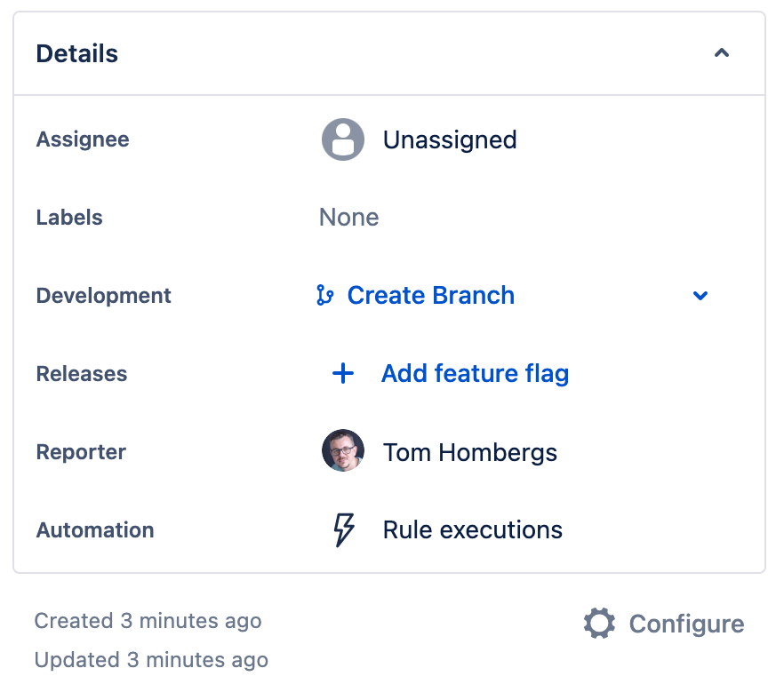
Task: Click the plus icon for feature flag
Action: 343,374
